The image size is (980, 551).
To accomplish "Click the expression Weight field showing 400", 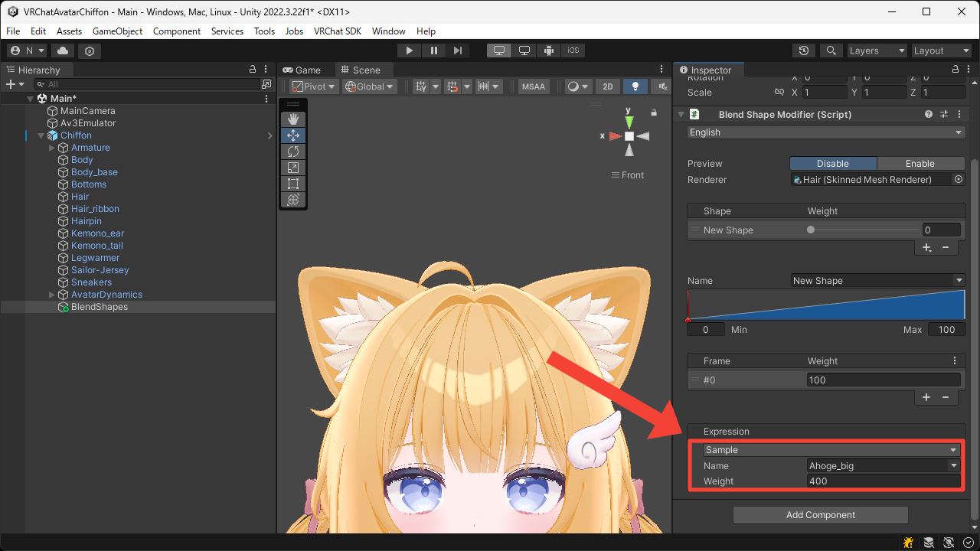I will [x=883, y=481].
